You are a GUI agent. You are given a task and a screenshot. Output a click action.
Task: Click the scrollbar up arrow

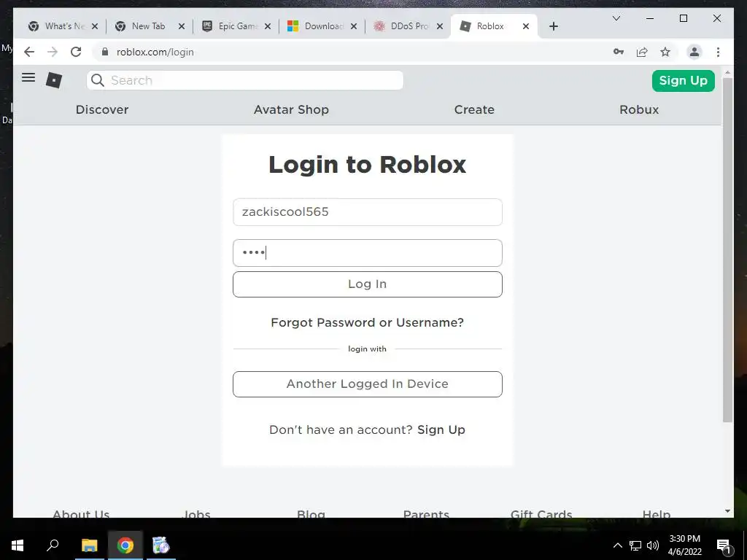point(727,73)
